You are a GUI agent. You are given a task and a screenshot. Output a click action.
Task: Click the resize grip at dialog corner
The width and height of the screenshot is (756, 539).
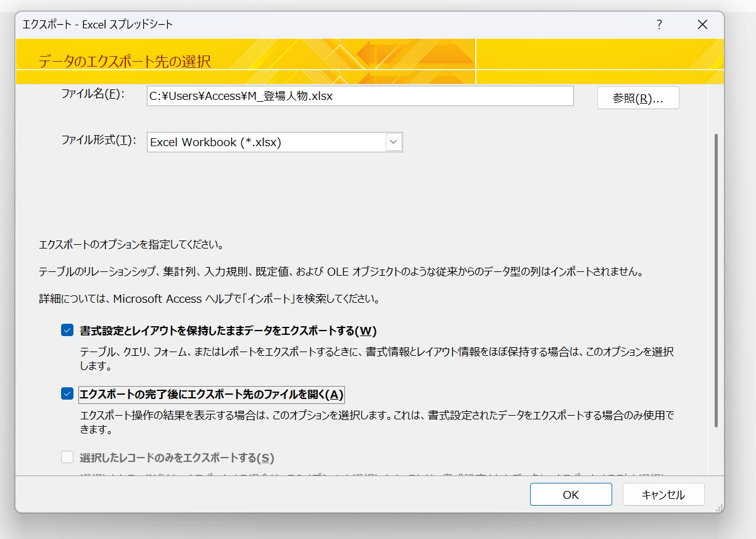(x=718, y=508)
